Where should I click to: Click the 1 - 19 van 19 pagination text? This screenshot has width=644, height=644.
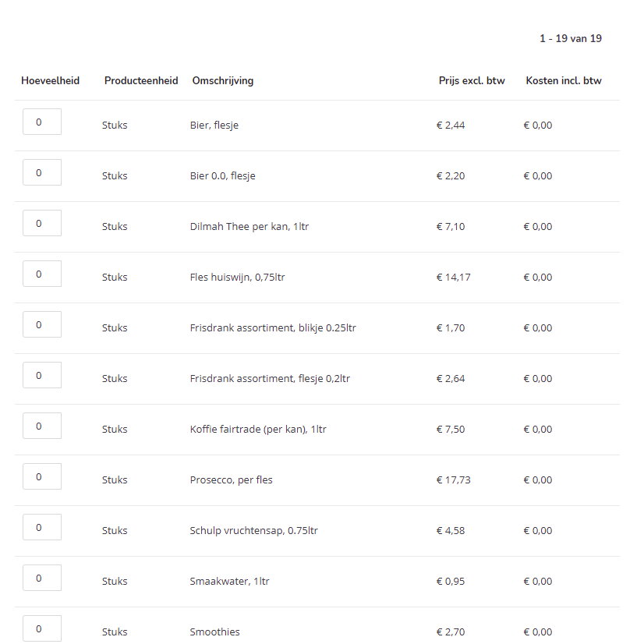pos(571,39)
